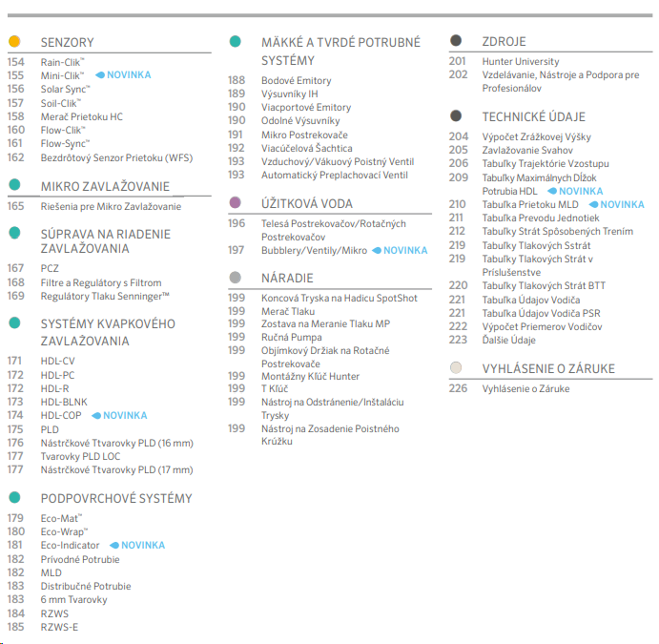659x644 pixels.
Task: Select the HDL-BLNK entry
Action: point(64,402)
